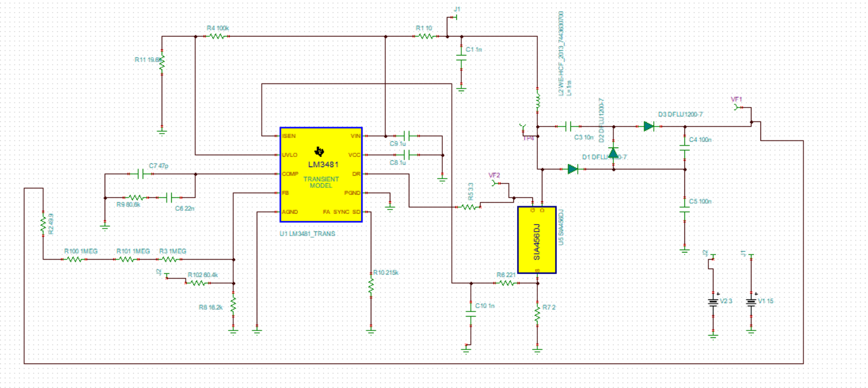Viewport: 868px width, 388px height.
Task: Select the L2 inductor symbol
Action: pos(537,102)
